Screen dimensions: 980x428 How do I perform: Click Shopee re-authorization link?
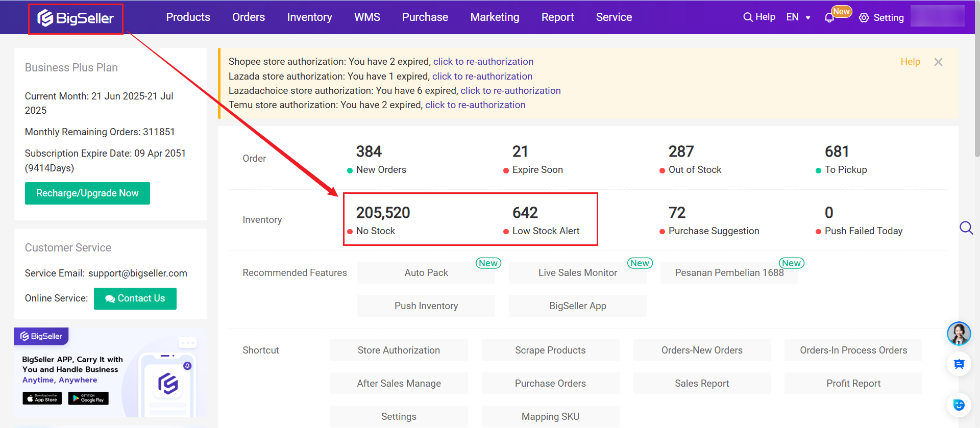pos(483,62)
